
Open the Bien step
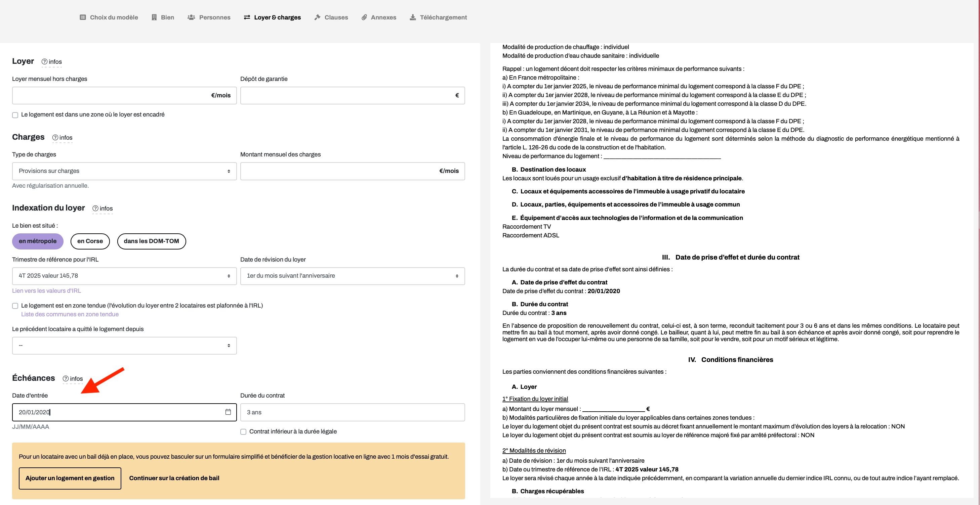point(163,17)
